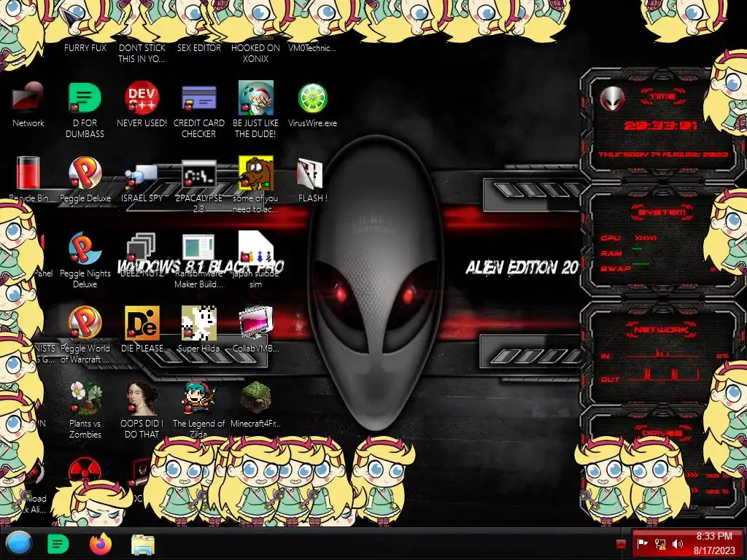Launch Plants vs Zombies

(x=85, y=397)
